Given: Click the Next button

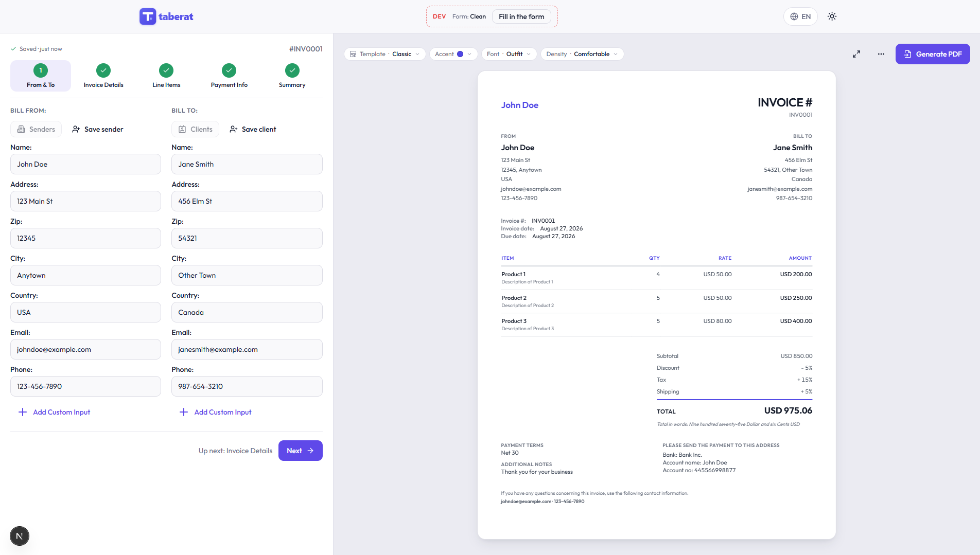Looking at the screenshot, I should pos(301,451).
